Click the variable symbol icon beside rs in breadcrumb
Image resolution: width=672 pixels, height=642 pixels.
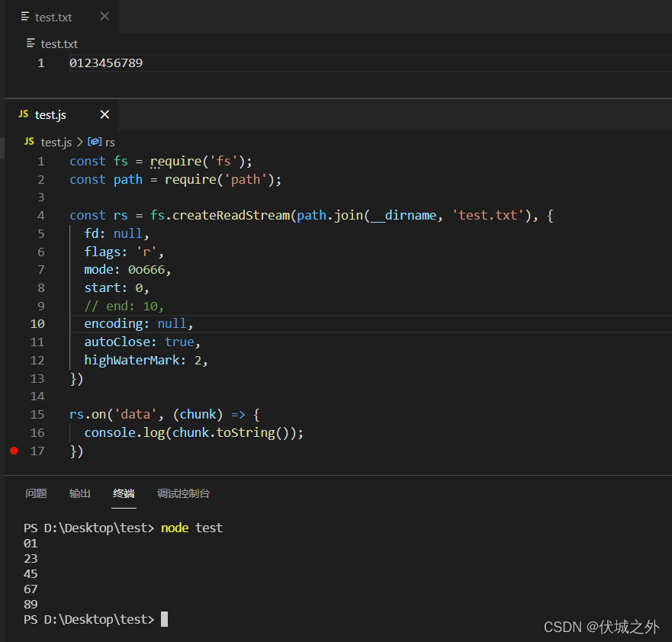coord(95,142)
